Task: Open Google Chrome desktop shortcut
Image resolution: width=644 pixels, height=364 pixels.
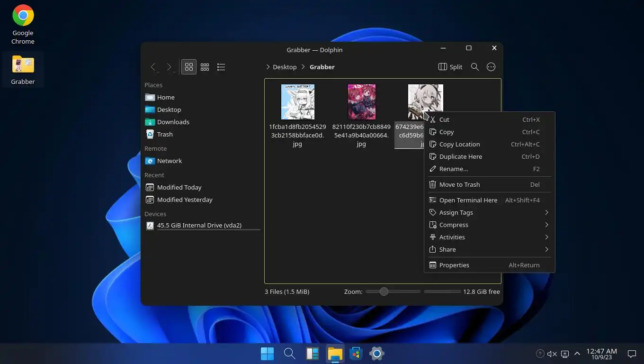Action: (x=23, y=25)
